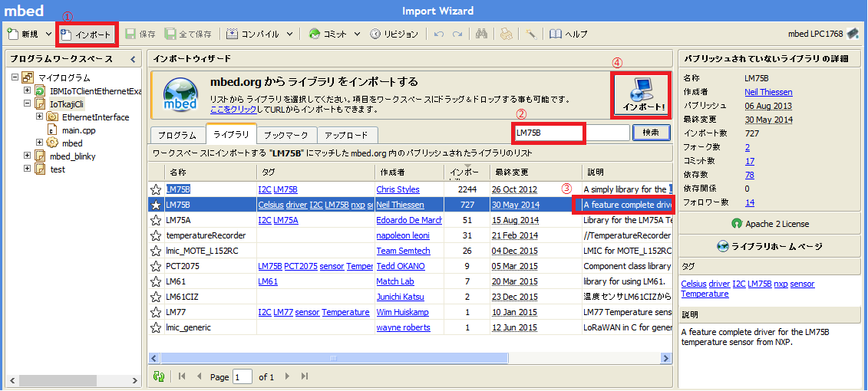Click the Apache 2 License button

(770, 224)
